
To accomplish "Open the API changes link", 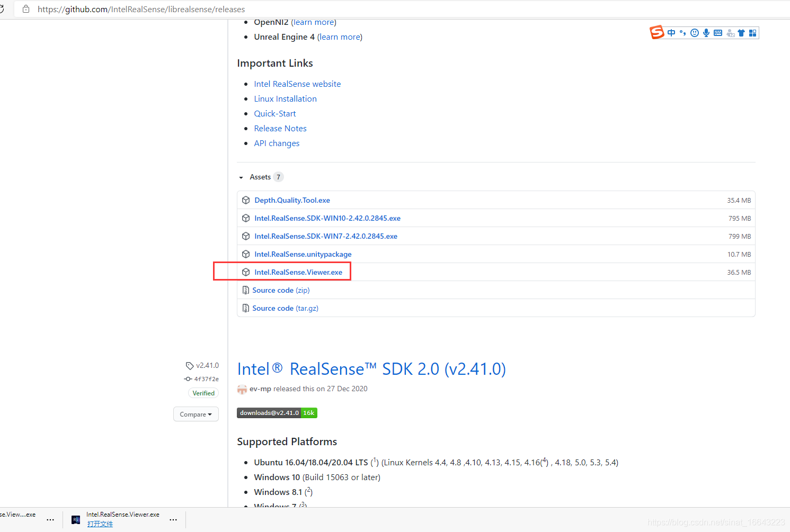I will (x=277, y=143).
